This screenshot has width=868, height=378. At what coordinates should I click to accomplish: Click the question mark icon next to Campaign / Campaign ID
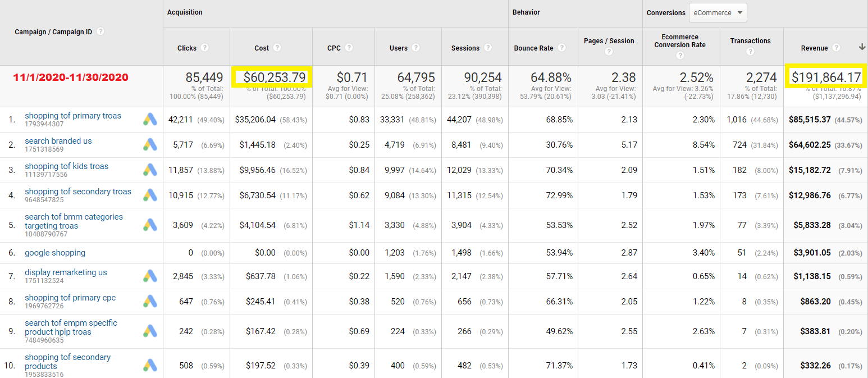[x=100, y=31]
